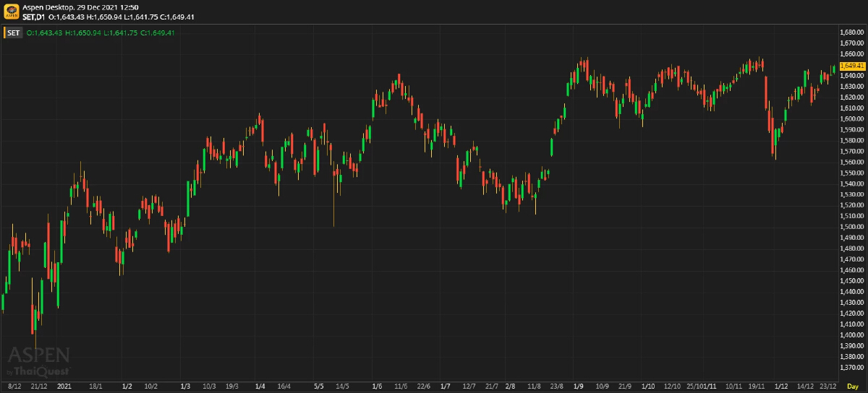Click the 1,450.00 price axis label
Image resolution: width=868 pixels, height=393 pixels.
point(853,280)
